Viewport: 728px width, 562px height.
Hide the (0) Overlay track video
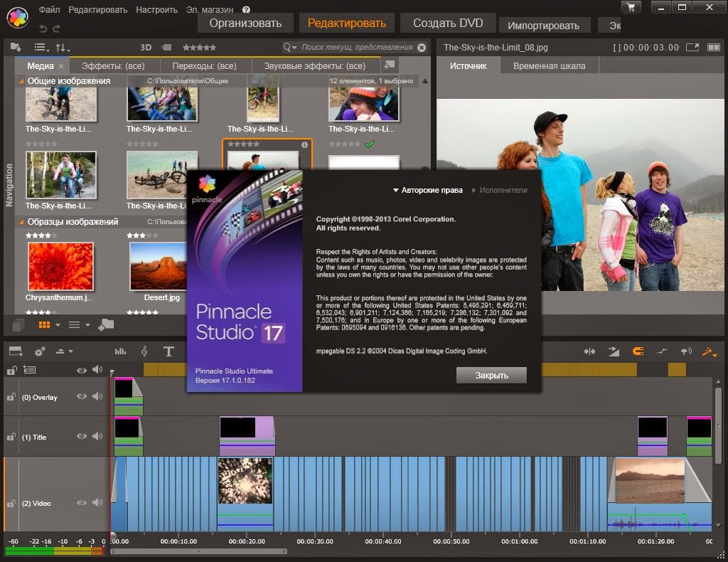click(82, 397)
